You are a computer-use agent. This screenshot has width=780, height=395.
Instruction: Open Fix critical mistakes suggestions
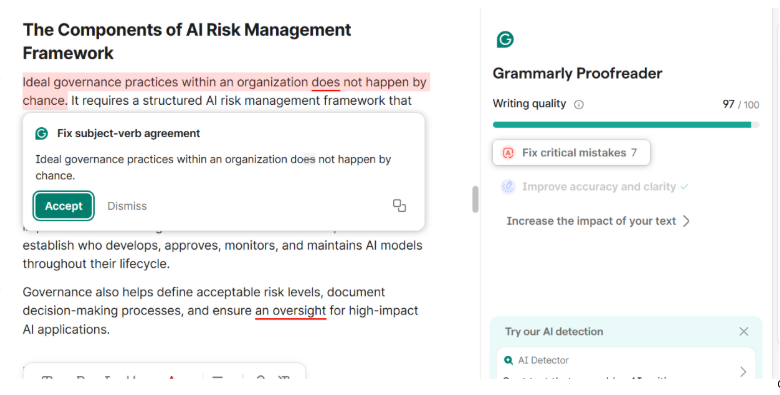pyautogui.click(x=571, y=153)
